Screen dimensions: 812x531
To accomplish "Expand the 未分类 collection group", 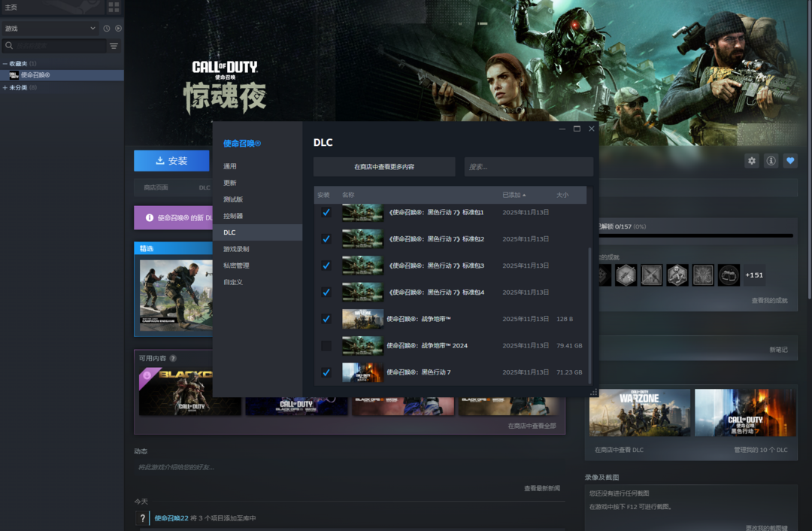I will coord(5,88).
